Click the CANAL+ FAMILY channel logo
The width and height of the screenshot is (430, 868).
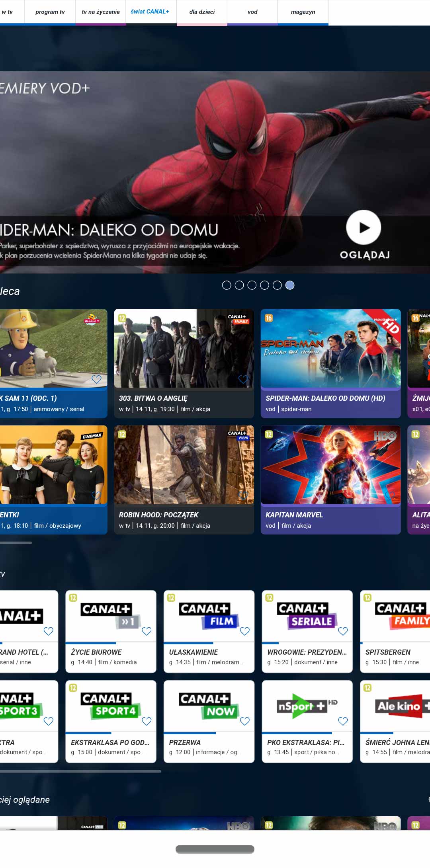[402, 615]
